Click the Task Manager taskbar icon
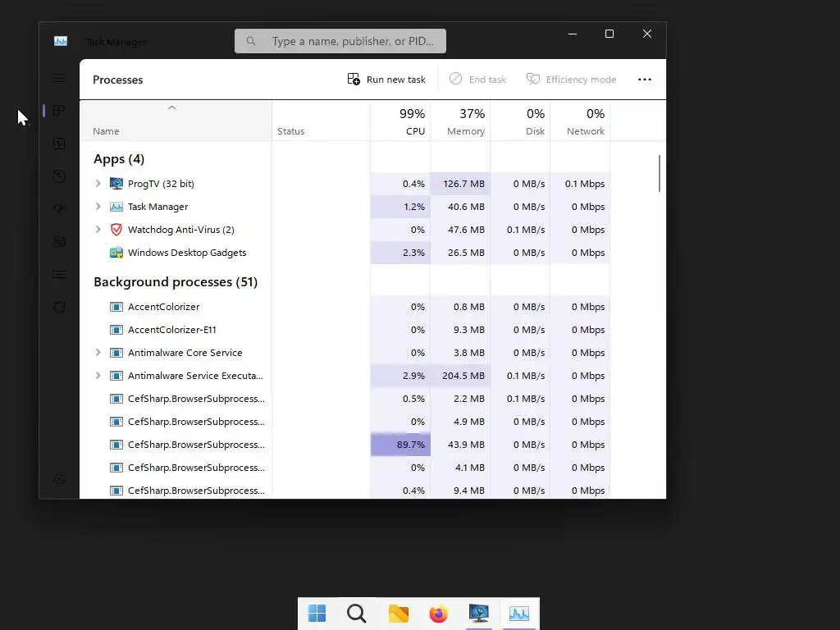The width and height of the screenshot is (840, 630). pos(519,614)
